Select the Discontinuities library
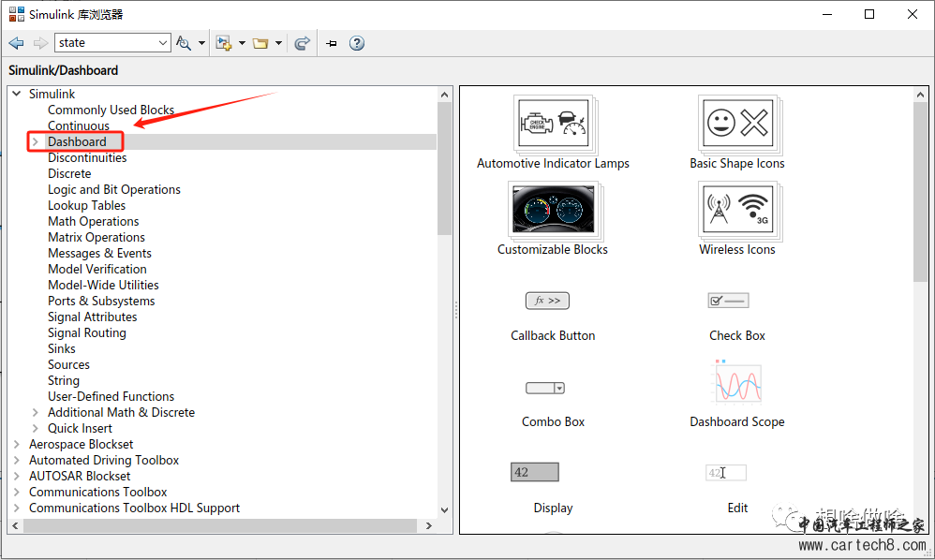Viewport: 935px width, 560px height. (87, 158)
